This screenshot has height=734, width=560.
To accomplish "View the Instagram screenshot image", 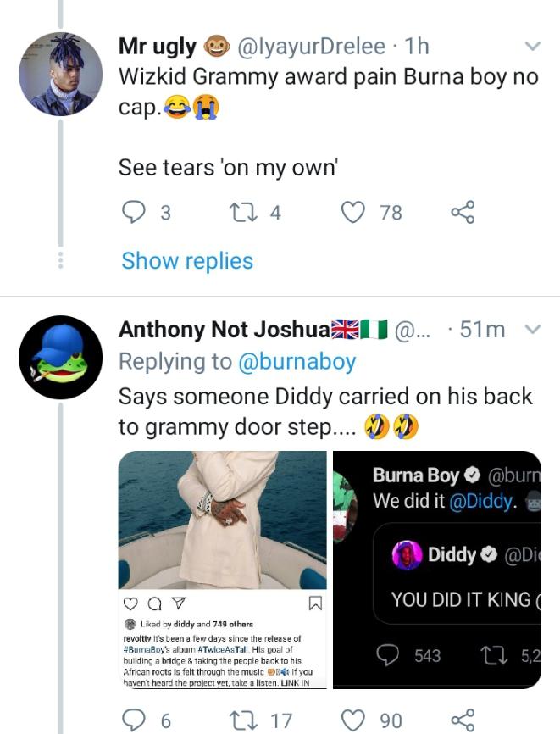I will tap(222, 569).
